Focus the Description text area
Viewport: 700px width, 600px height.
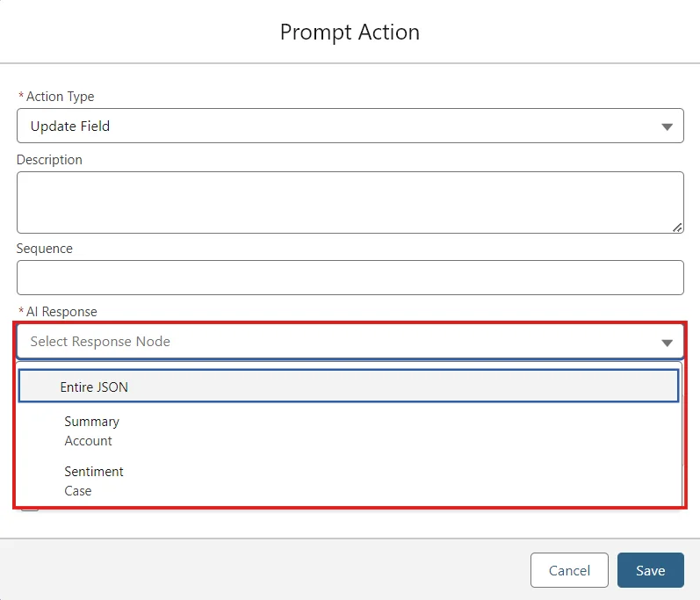tap(350, 202)
